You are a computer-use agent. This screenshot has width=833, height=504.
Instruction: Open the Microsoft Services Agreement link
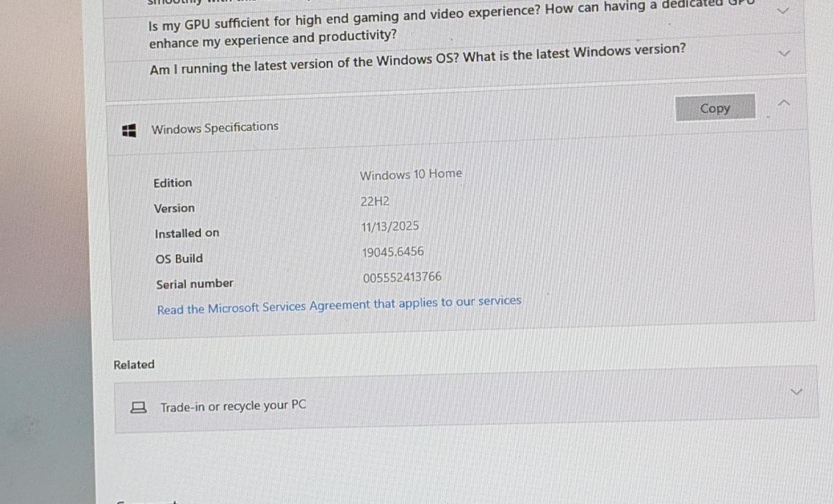pos(339,305)
